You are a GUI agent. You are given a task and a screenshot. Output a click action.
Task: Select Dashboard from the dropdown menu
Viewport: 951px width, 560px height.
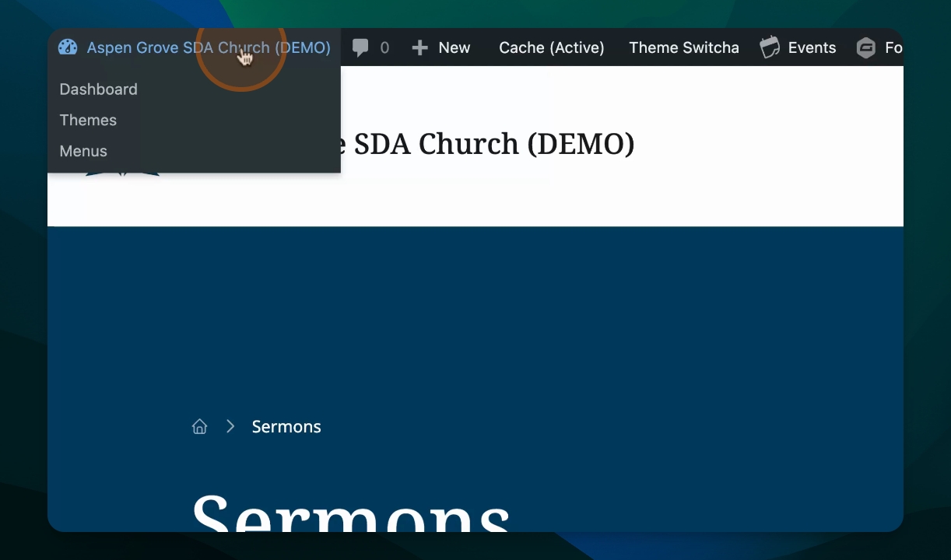(99, 89)
